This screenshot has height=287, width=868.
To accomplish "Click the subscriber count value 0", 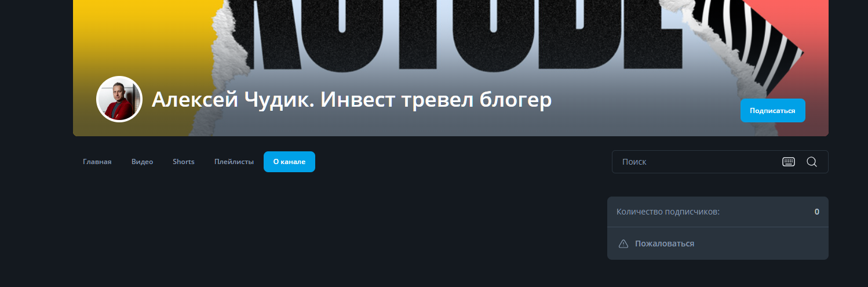I will (817, 212).
